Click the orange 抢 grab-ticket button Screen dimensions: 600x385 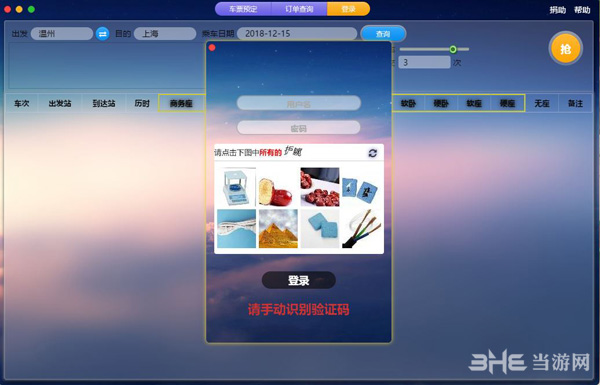[x=566, y=49]
